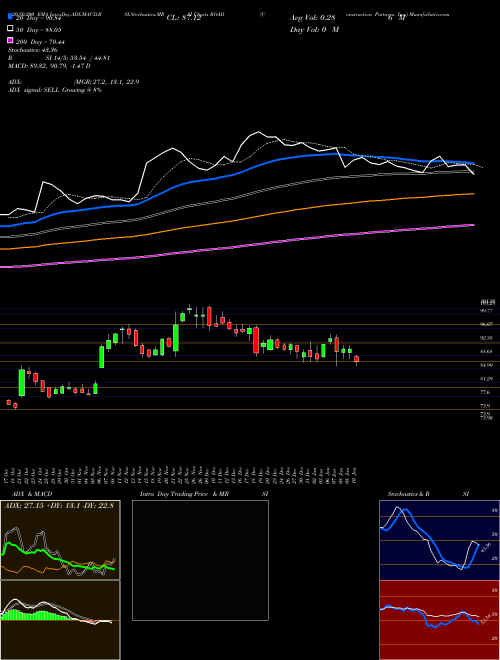Image resolution: width=500 pixels, height=660 pixels.
Task: Click the 92.38 price axis label
Action: point(487,338)
